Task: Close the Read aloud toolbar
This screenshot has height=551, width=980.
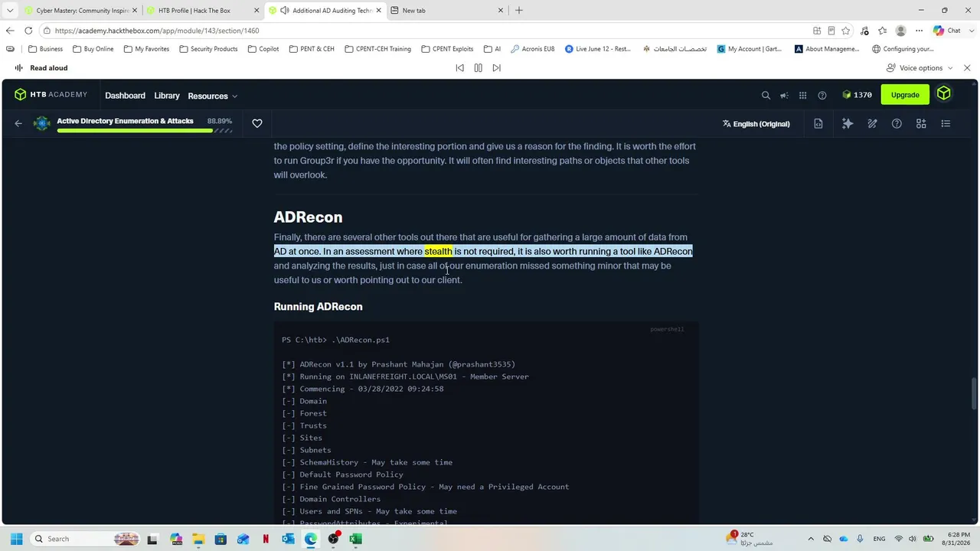Action: coord(967,68)
